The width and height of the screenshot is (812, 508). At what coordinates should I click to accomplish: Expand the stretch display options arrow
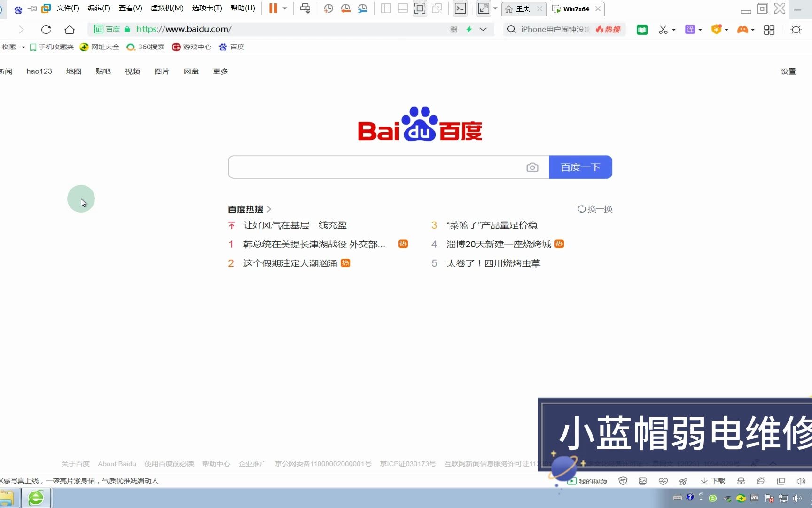coord(495,8)
